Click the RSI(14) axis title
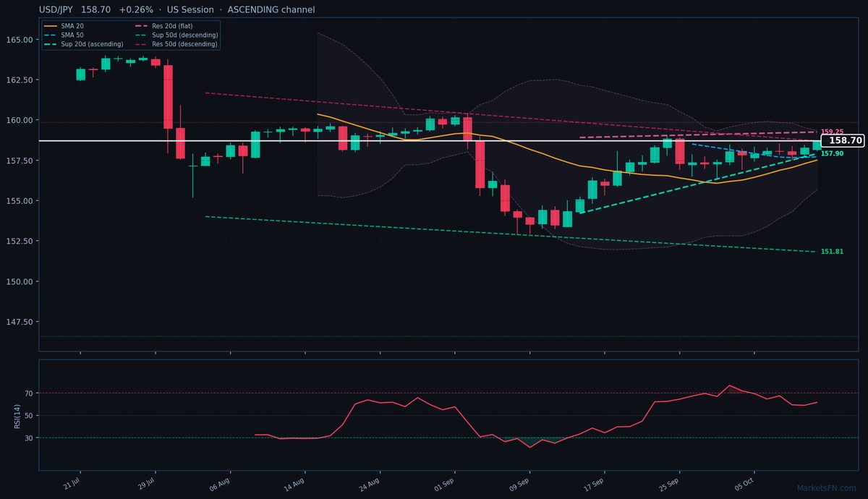The height and width of the screenshot is (499, 868). click(17, 415)
